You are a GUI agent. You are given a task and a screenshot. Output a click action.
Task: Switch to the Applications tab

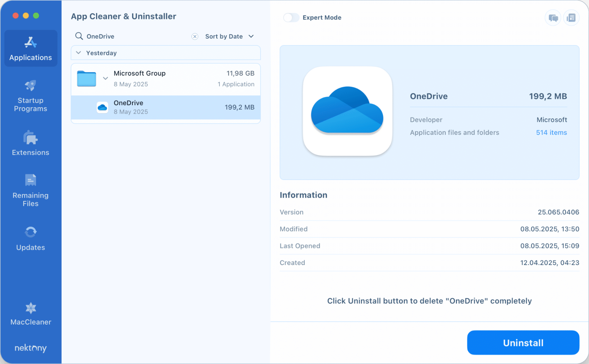[x=30, y=48]
